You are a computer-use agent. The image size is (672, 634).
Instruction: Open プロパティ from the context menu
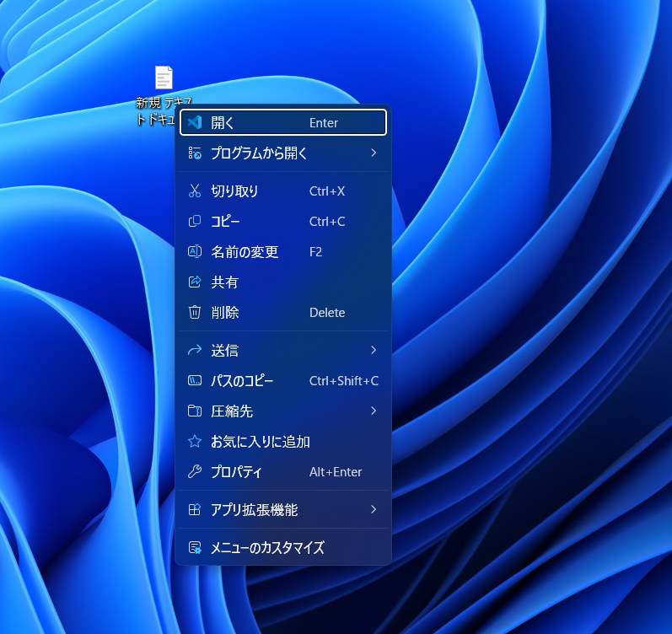click(x=283, y=472)
